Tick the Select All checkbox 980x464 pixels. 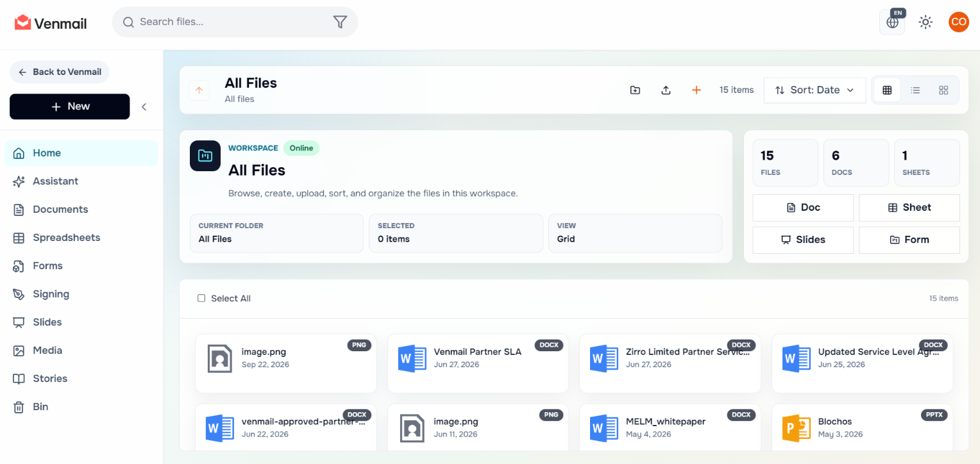pos(201,299)
